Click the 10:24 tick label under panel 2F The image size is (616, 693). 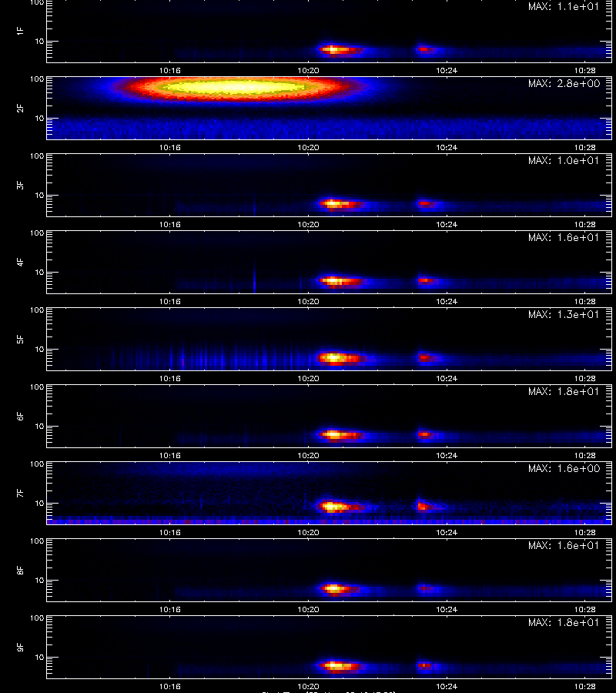(x=447, y=148)
